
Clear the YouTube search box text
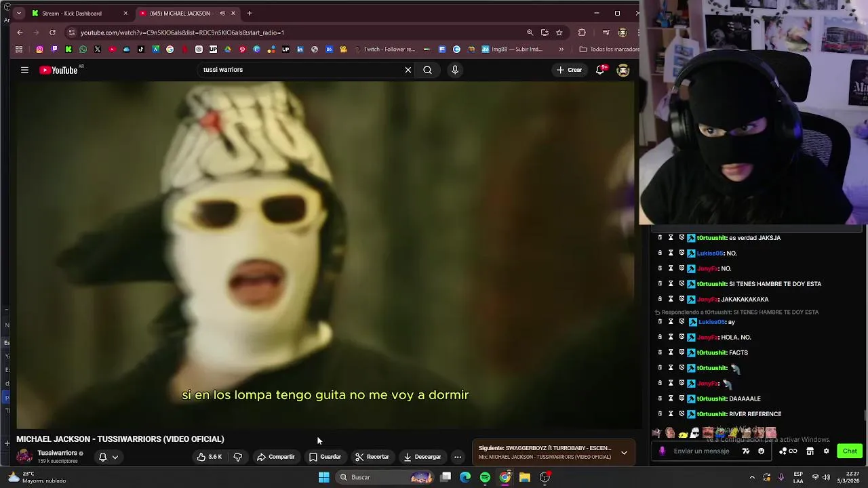coord(408,70)
